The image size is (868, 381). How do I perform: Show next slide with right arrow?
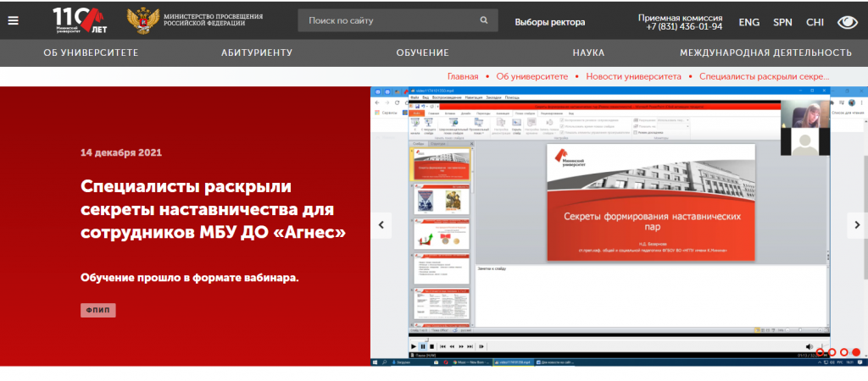(x=858, y=225)
